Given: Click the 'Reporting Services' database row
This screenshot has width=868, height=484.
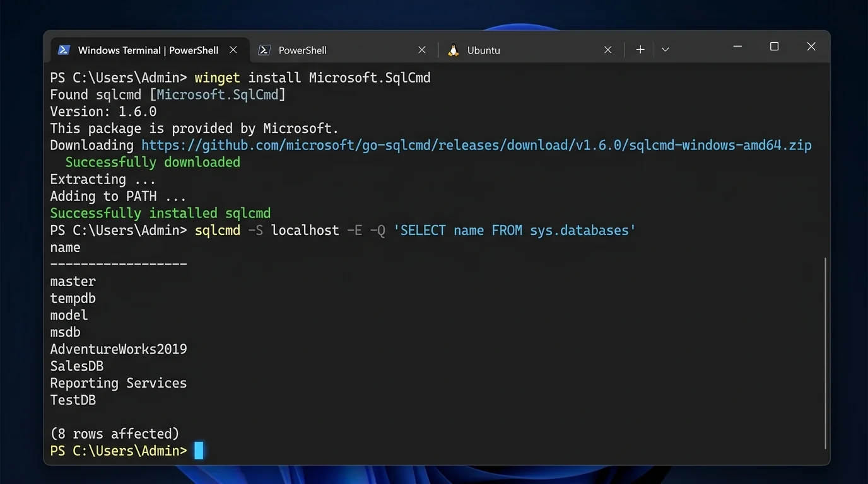Looking at the screenshot, I should tap(119, 383).
